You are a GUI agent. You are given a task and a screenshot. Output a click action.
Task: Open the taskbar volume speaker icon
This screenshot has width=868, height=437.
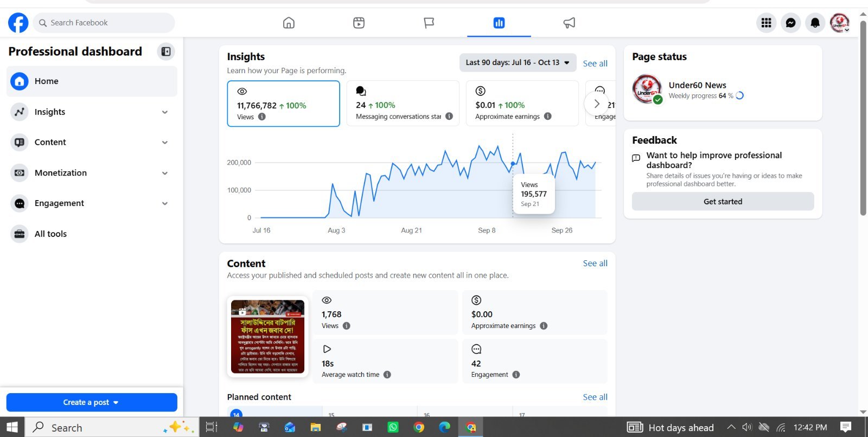[747, 427]
